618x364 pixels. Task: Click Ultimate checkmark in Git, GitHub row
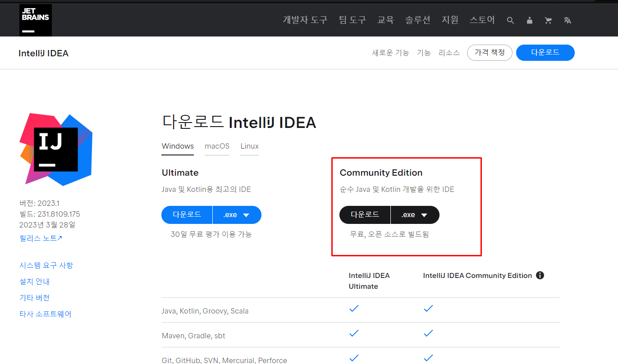(354, 358)
